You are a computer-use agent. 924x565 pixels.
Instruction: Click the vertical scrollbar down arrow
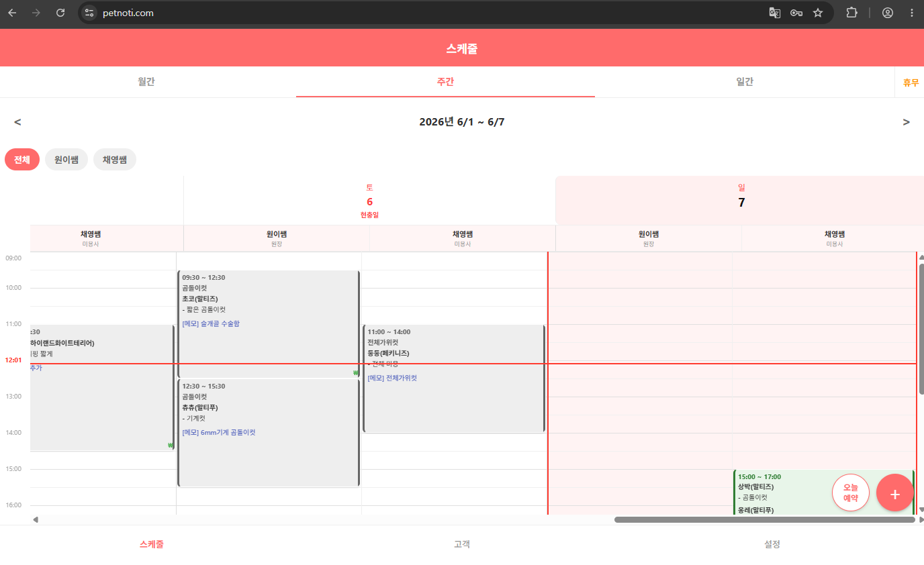pyautogui.click(x=921, y=510)
